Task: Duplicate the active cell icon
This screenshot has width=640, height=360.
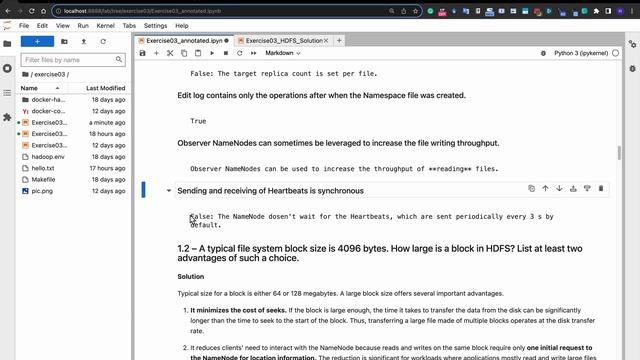Action: coord(531,189)
